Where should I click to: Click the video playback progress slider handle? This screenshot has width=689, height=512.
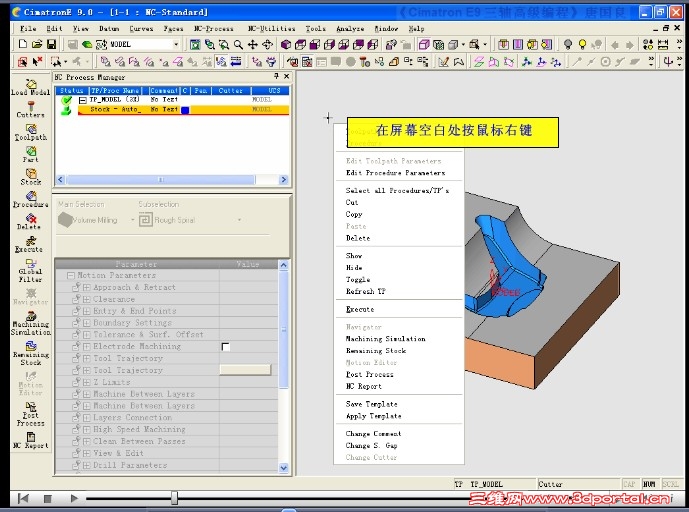[174, 498]
